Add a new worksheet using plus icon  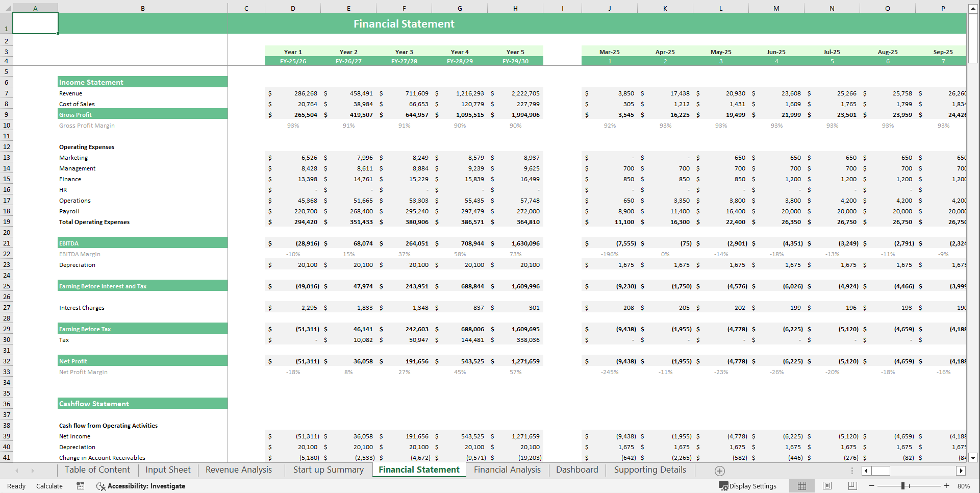[x=719, y=471]
